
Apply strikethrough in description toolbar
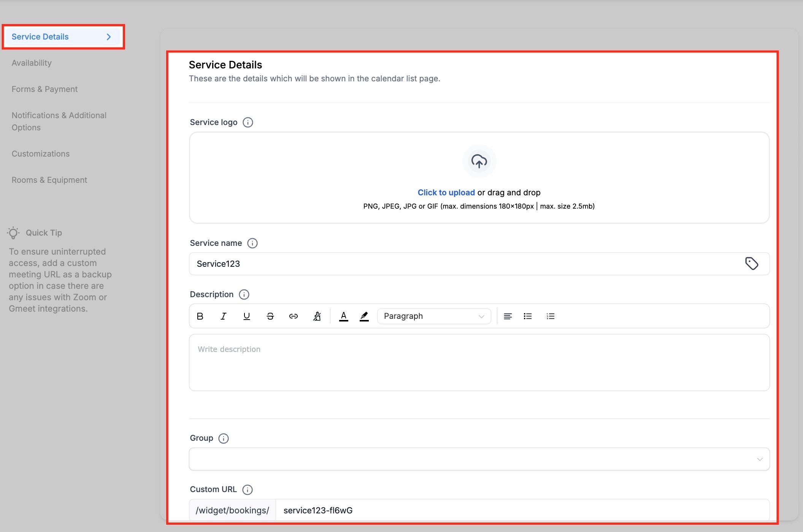point(270,316)
